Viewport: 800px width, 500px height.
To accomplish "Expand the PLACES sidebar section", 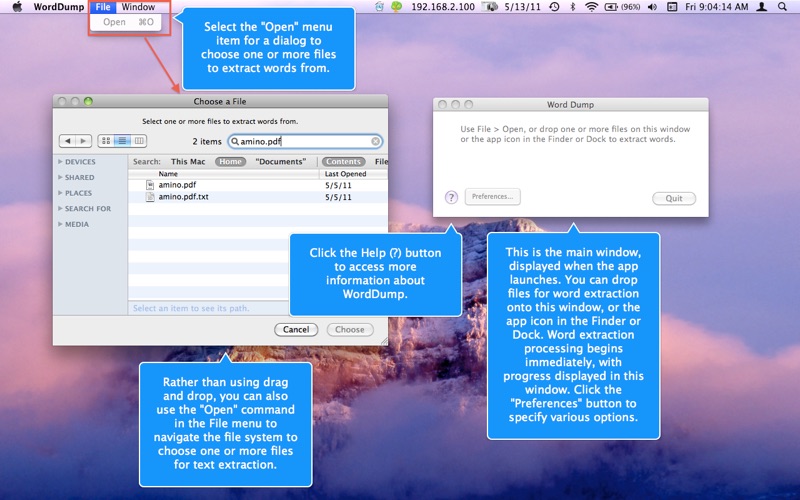I will pos(60,193).
